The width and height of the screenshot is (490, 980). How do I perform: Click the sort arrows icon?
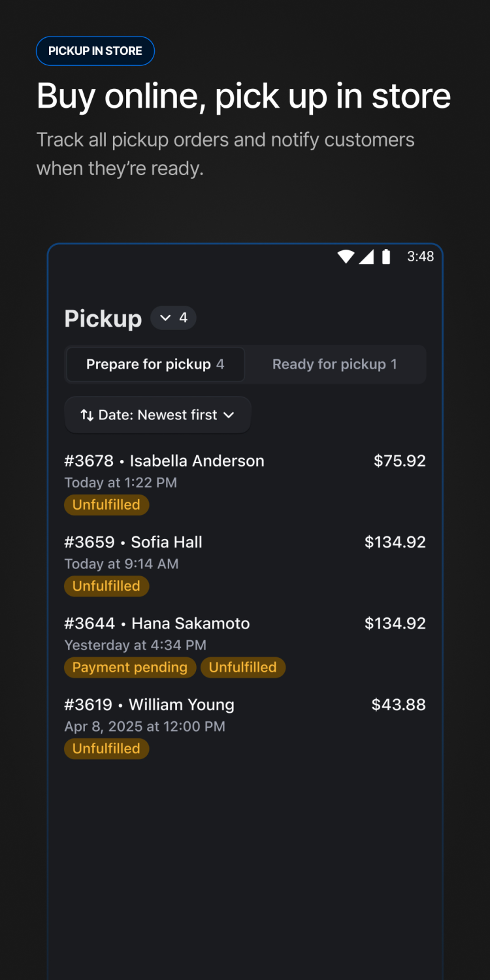coord(87,415)
